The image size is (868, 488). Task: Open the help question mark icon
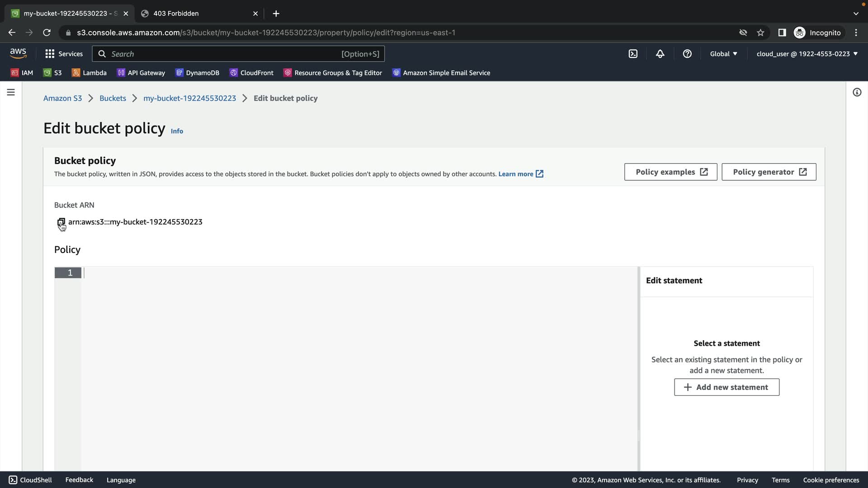[687, 54]
